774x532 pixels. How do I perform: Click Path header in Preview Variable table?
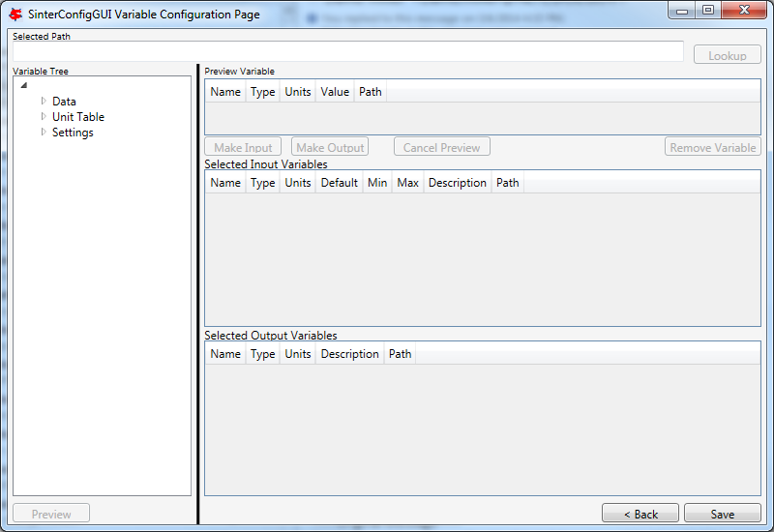[x=371, y=91]
